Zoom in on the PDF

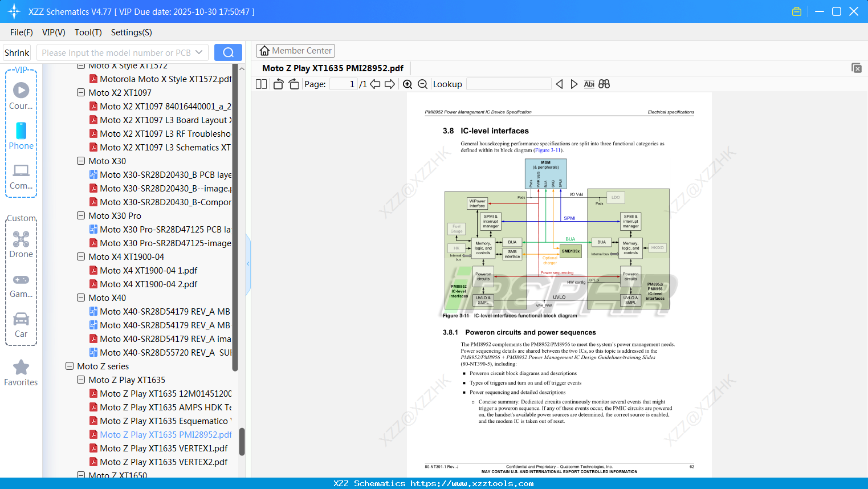pyautogui.click(x=407, y=84)
